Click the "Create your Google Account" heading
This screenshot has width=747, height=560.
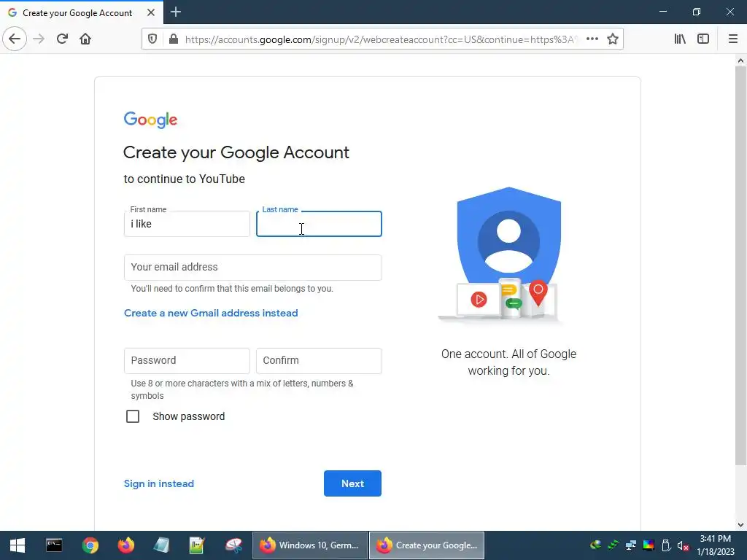(x=236, y=152)
